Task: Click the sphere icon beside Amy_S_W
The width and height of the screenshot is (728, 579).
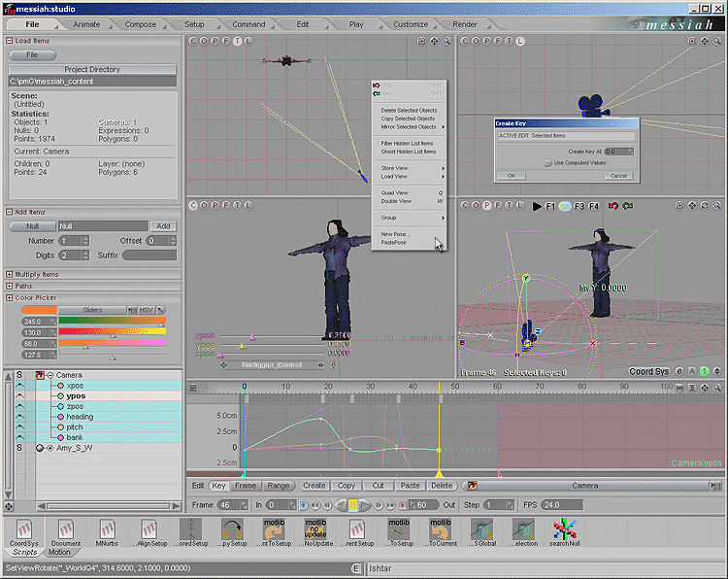Action: coord(40,448)
